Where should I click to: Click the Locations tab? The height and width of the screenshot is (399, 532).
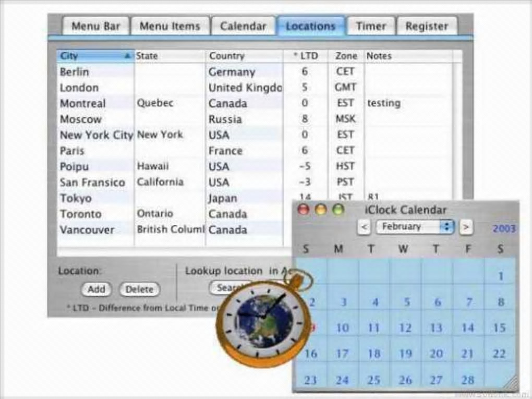[x=310, y=26]
